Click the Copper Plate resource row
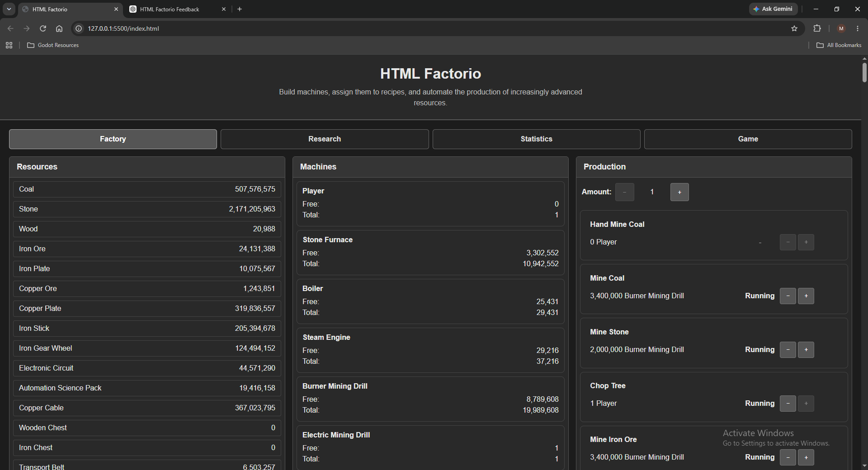 (147, 309)
